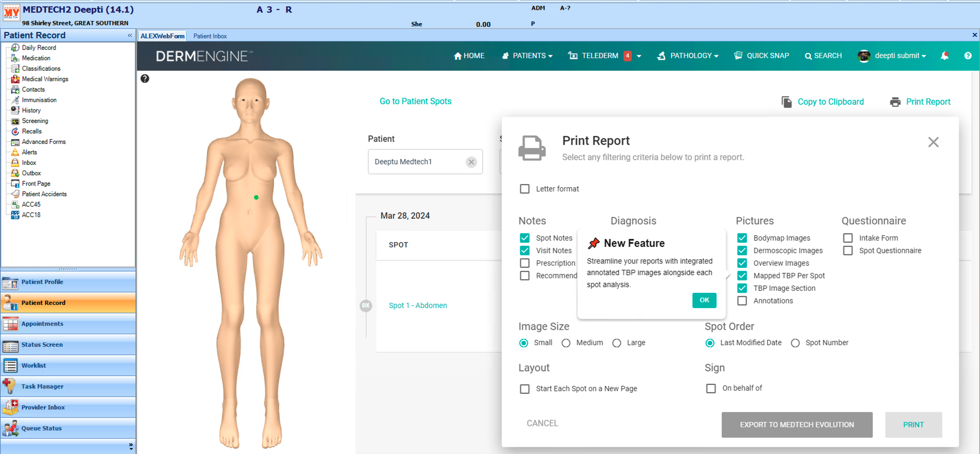Enable the Letter format checkbox
Screen dimensions: 980x454
tap(525, 189)
